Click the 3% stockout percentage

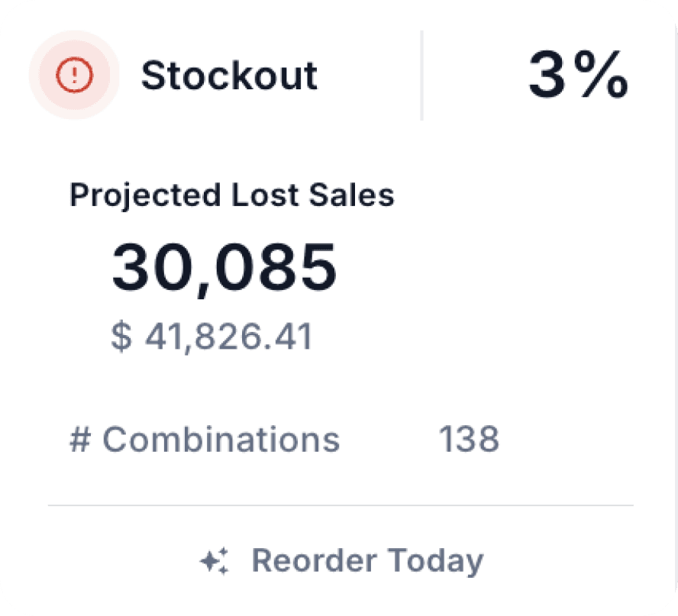point(578,75)
